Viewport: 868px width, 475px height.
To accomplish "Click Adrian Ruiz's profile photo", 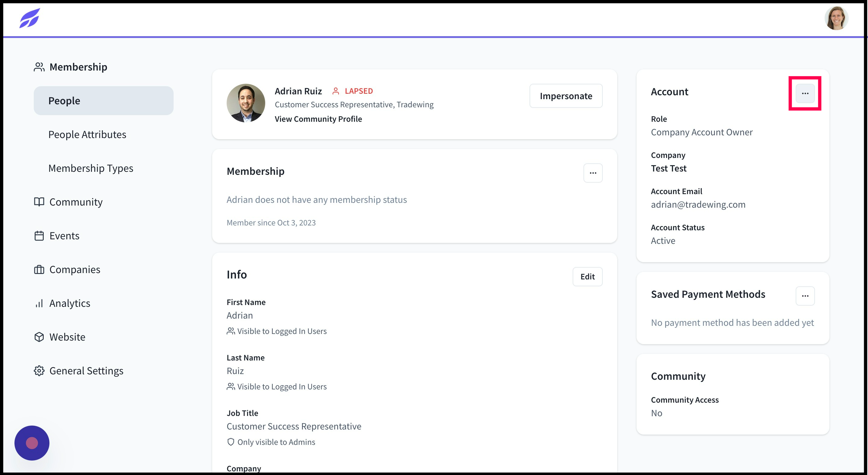I will [246, 103].
